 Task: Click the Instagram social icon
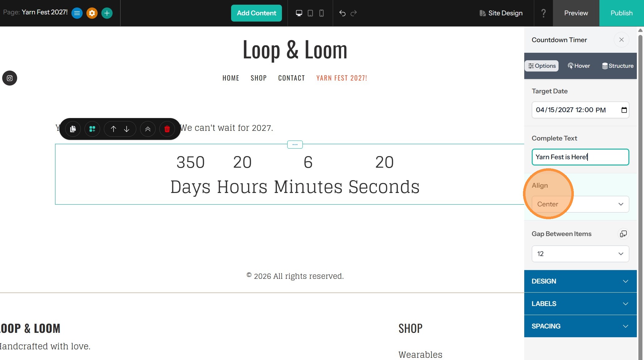pos(10,78)
